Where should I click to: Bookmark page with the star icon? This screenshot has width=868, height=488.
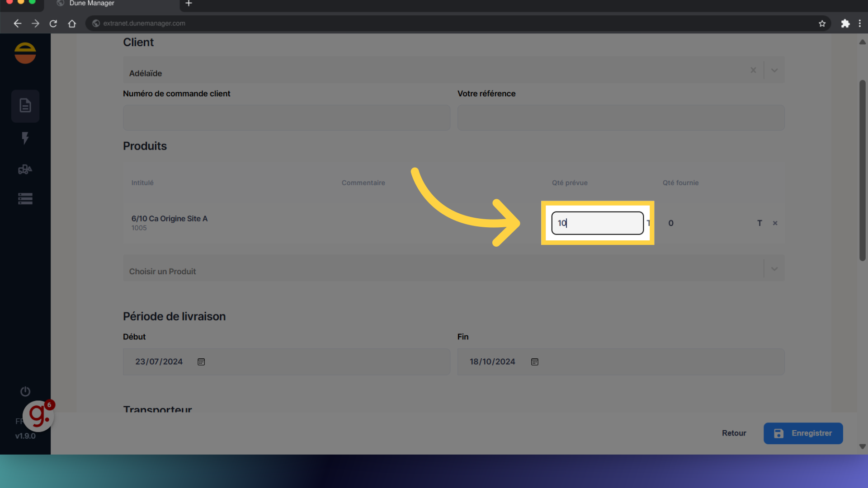pos(822,23)
